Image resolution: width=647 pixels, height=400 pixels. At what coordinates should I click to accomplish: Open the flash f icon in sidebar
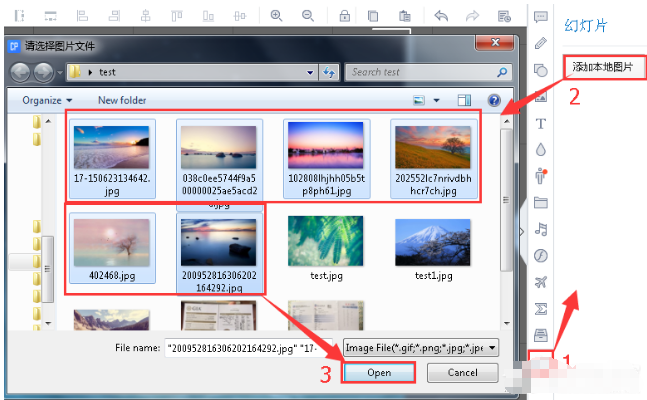point(541,256)
